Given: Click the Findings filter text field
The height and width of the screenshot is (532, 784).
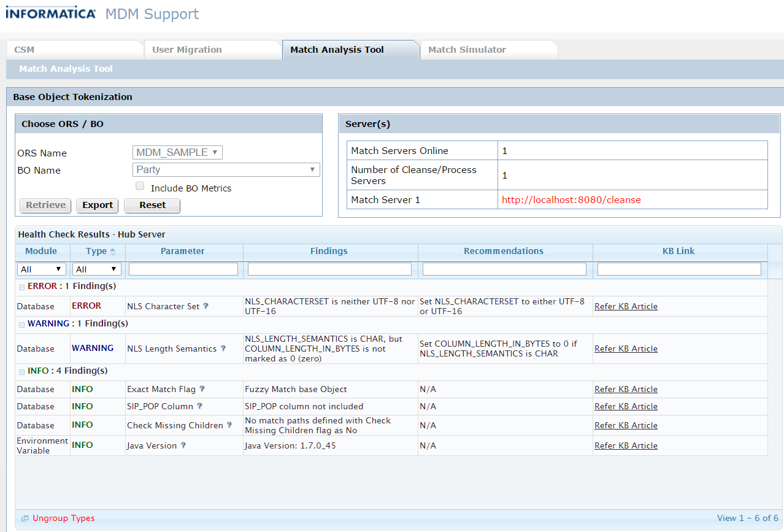Looking at the screenshot, I should [329, 269].
